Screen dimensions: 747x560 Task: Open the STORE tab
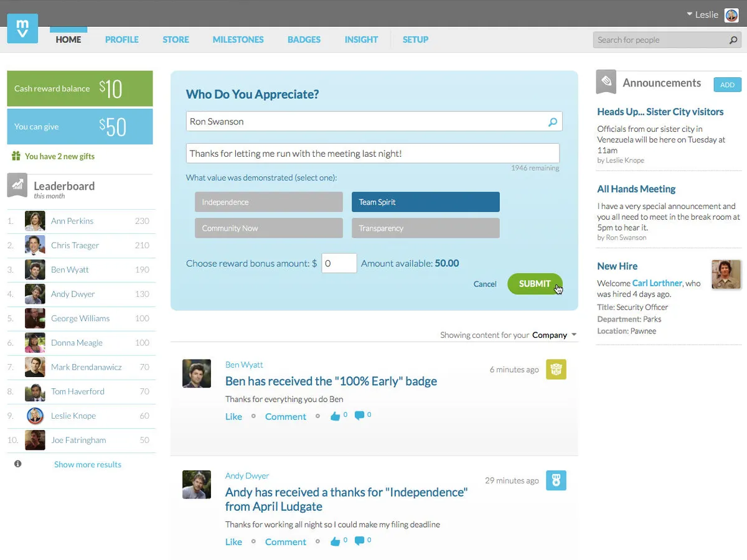(175, 39)
